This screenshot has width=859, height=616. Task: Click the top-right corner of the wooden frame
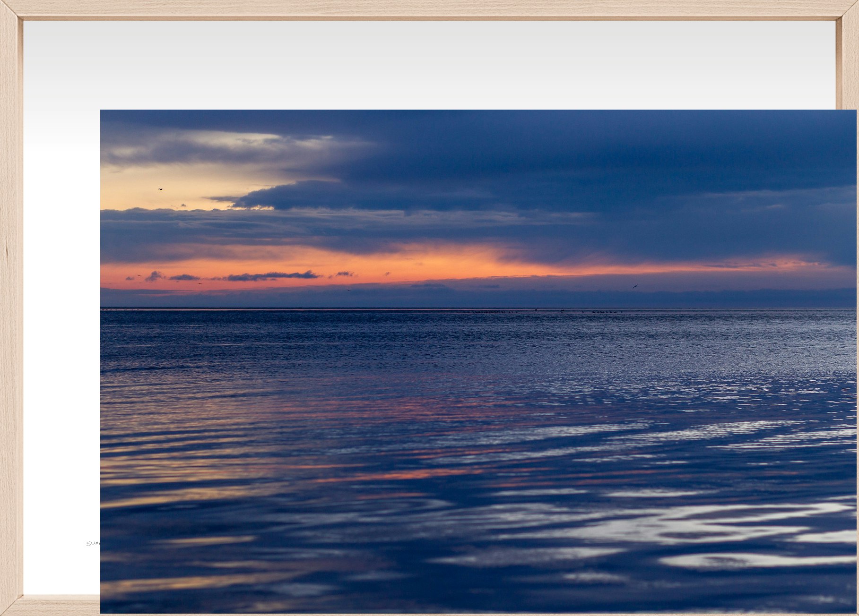[x=848, y=9]
